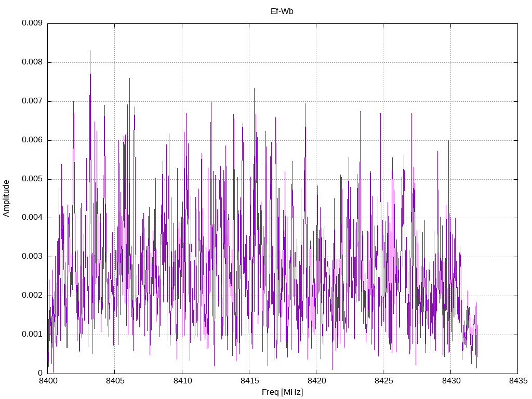Click the Amplitude y-axis label
This screenshot has height=399, width=532.
pyautogui.click(x=6, y=198)
